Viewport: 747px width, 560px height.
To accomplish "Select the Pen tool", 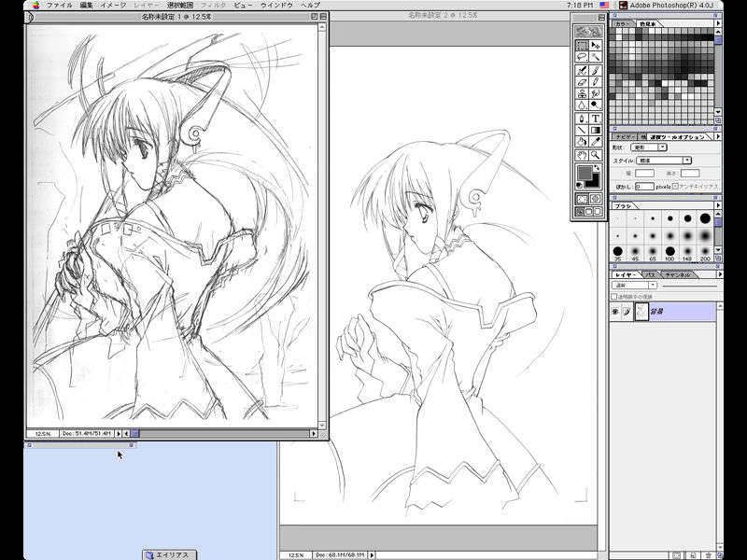I will [582, 119].
